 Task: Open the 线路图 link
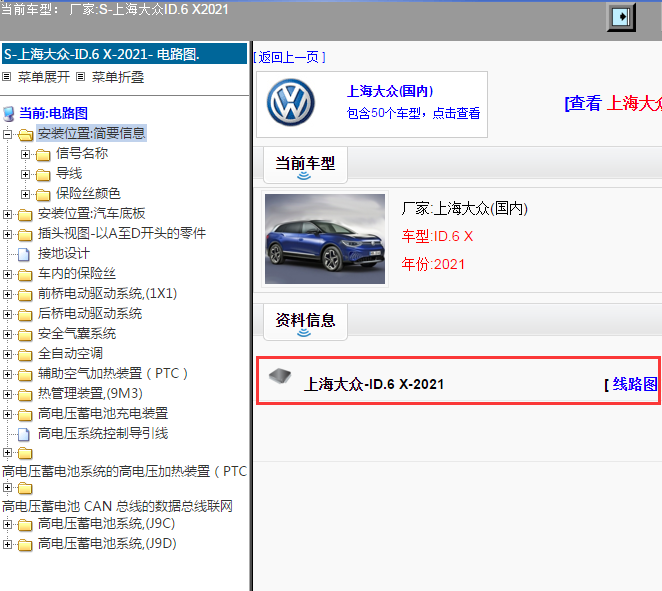point(635,384)
